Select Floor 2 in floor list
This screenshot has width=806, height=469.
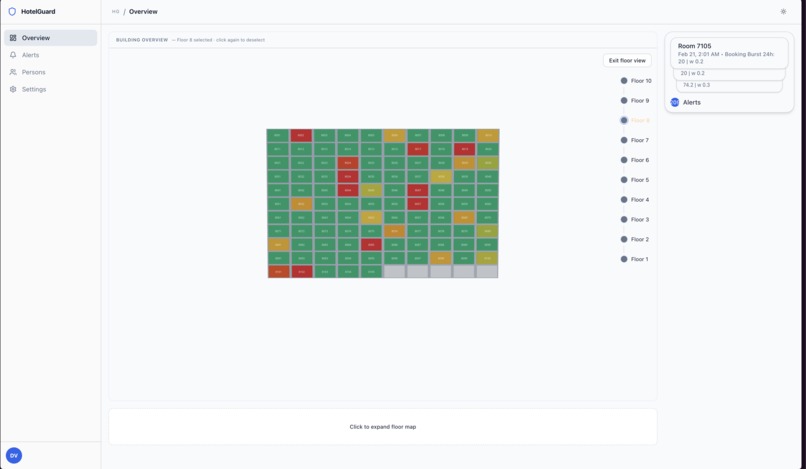tap(635, 239)
